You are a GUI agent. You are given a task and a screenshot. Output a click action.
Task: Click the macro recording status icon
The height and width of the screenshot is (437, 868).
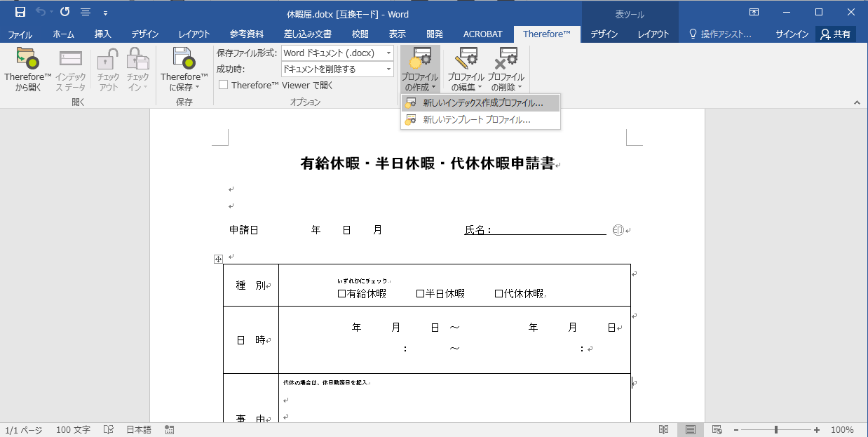(169, 430)
